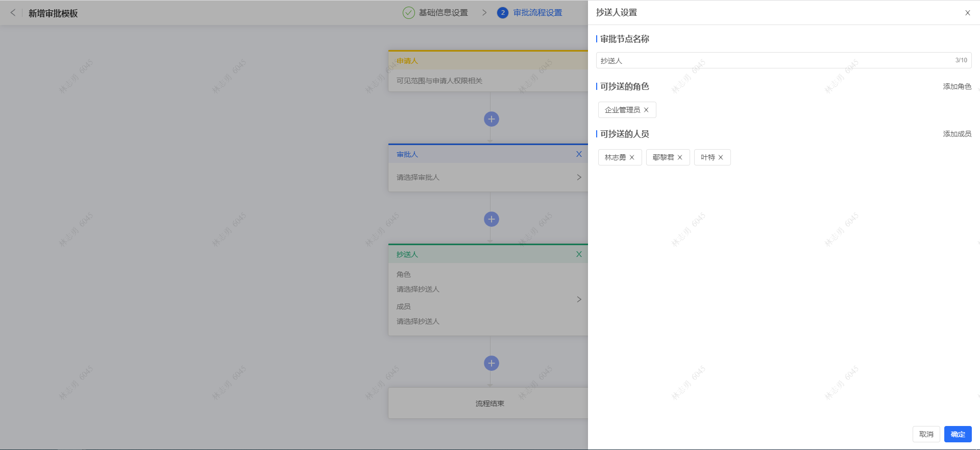Screen dimensions: 980x450
Task: Delete the 审批人 node with its X
Action: [579, 154]
